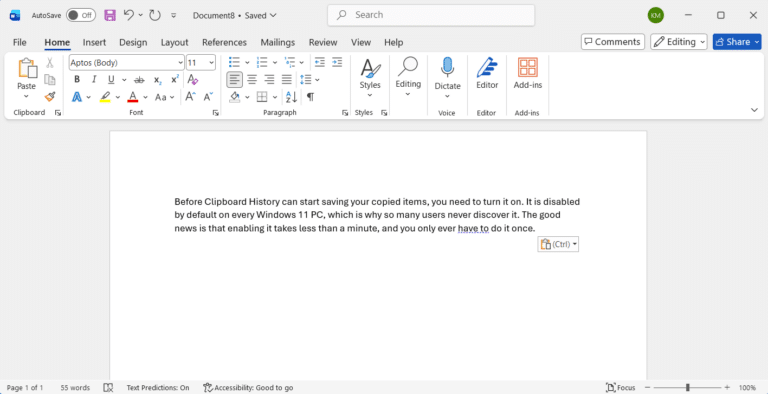
Task: Click the Paste clipboard icon
Action: coord(27,69)
